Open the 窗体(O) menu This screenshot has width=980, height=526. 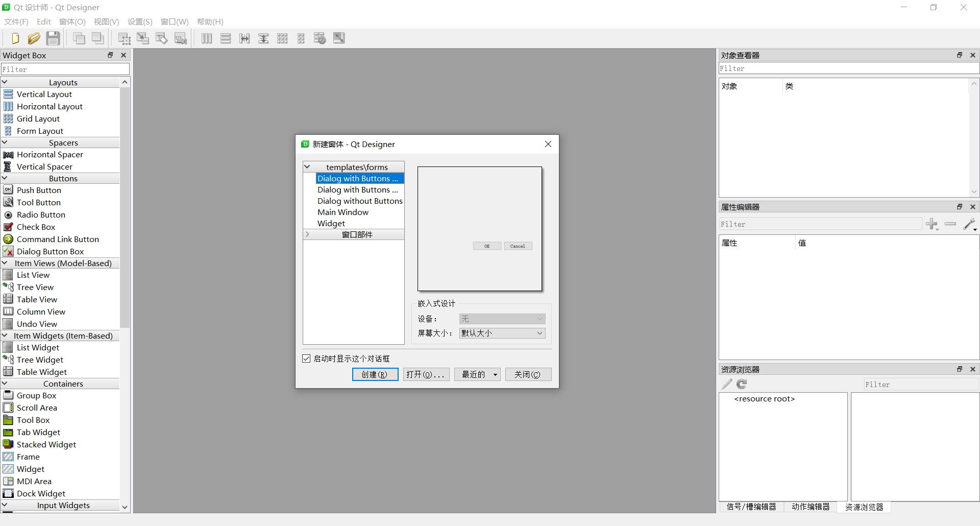(72, 21)
